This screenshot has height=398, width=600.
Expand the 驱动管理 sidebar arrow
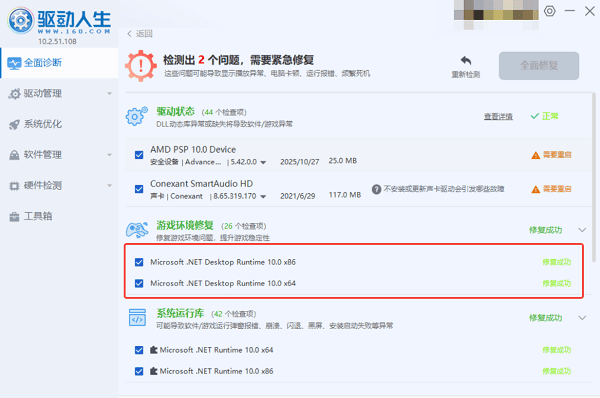click(x=110, y=94)
